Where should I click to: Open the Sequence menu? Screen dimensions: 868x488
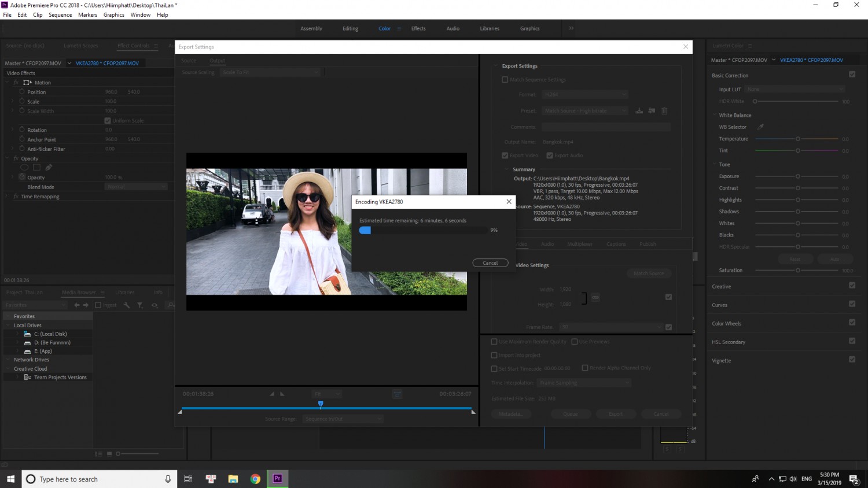tap(60, 15)
